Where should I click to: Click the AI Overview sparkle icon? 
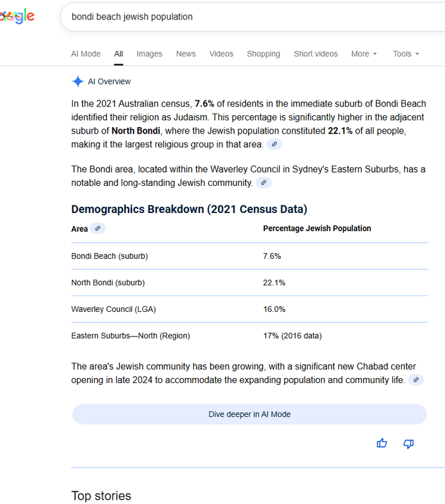pyautogui.click(x=77, y=81)
